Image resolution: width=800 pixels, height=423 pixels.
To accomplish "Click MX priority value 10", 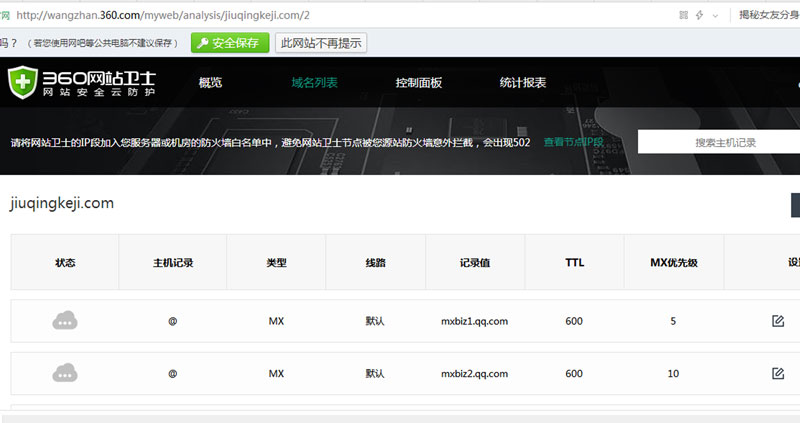I will pos(673,374).
